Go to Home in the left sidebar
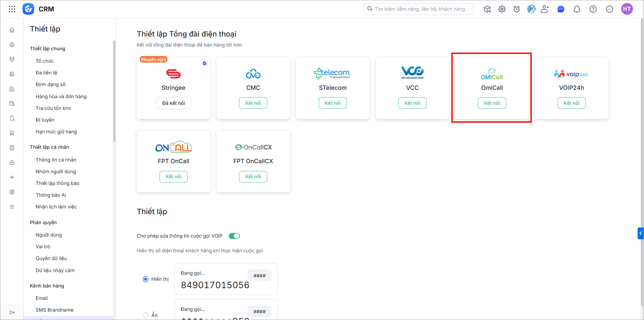Screen dimensions: 644x320 [x=12, y=30]
